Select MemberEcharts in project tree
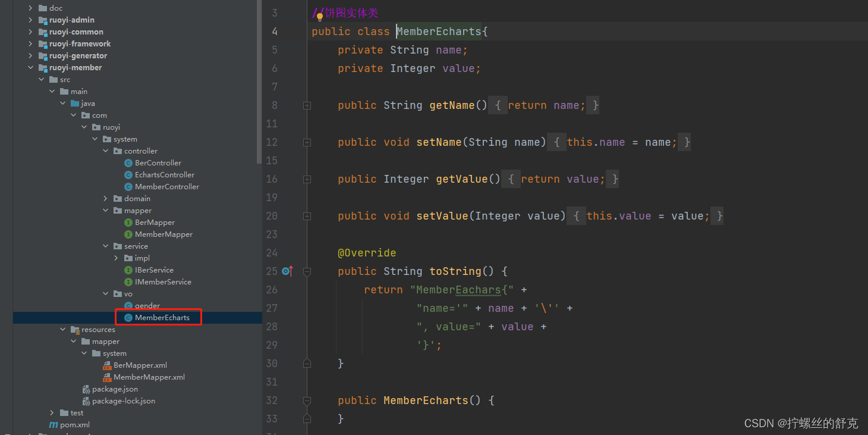 [162, 318]
